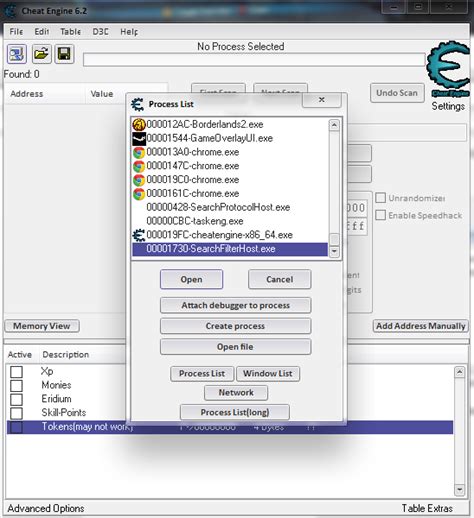Save table using floppy disk icon

point(64,54)
